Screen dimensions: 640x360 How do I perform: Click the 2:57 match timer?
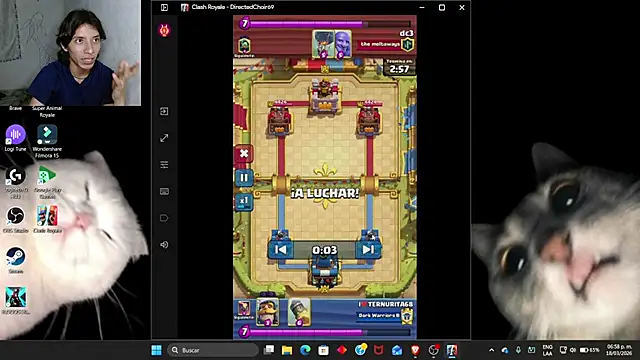pos(399,69)
